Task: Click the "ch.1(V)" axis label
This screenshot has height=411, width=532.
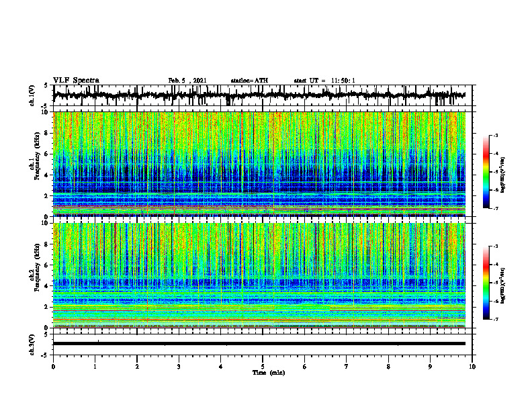Action: [x=32, y=95]
